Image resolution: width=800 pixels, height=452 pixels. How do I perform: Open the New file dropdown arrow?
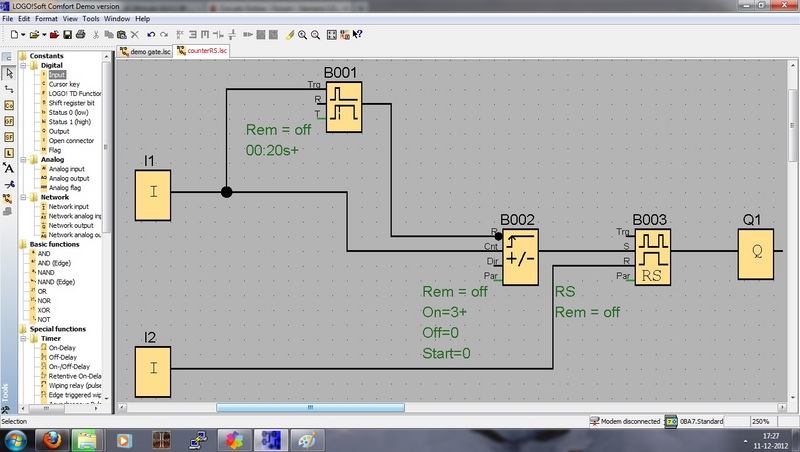click(23, 35)
